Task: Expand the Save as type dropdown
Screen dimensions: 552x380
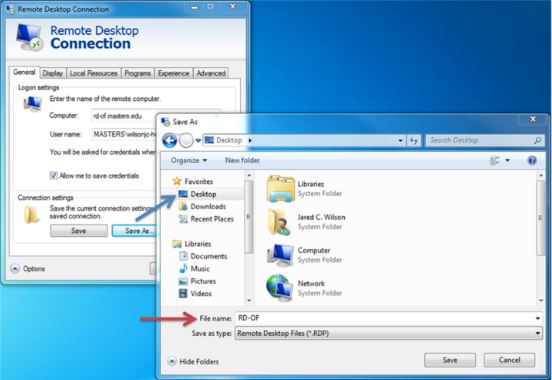Action: (x=538, y=333)
